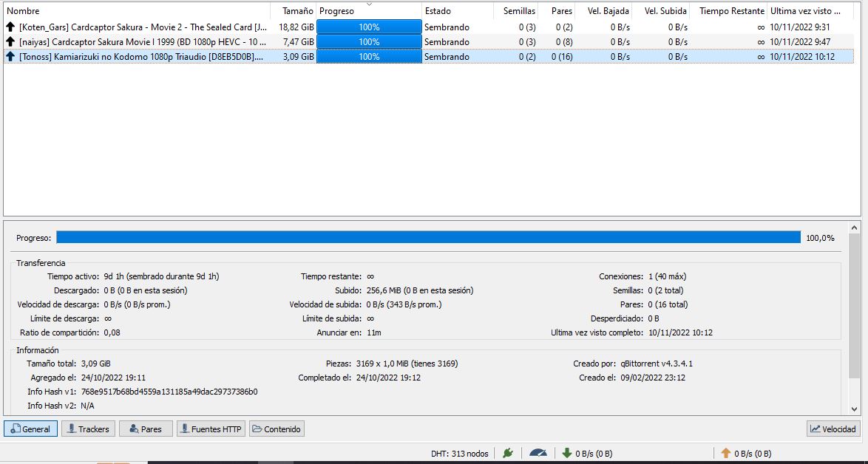Click the seeding arrow icon for naiyas torrent
Screen dimensions: 868x464
click(10, 41)
